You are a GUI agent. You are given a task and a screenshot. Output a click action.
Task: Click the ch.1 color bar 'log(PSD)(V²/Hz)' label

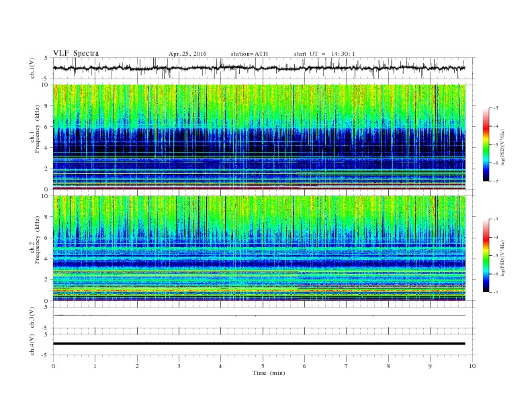503,147
